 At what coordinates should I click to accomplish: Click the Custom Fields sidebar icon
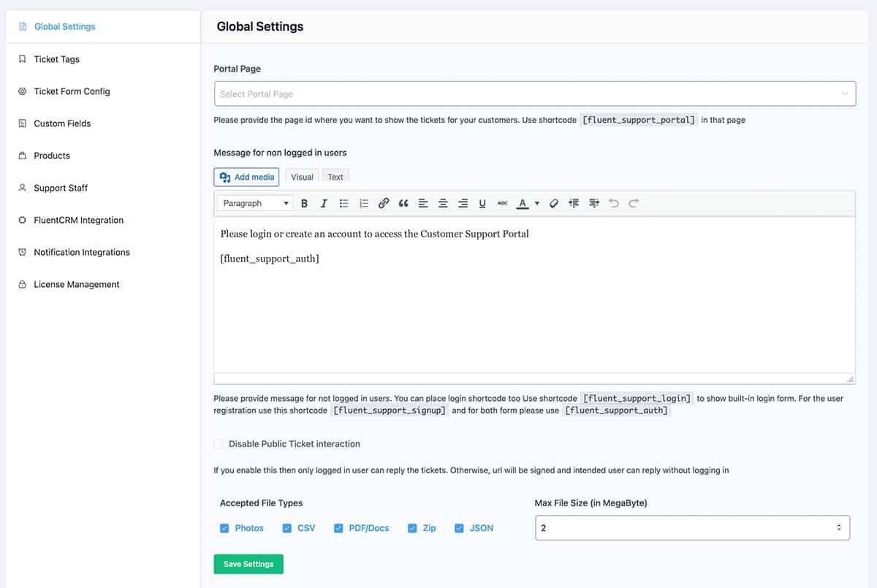pyautogui.click(x=22, y=123)
